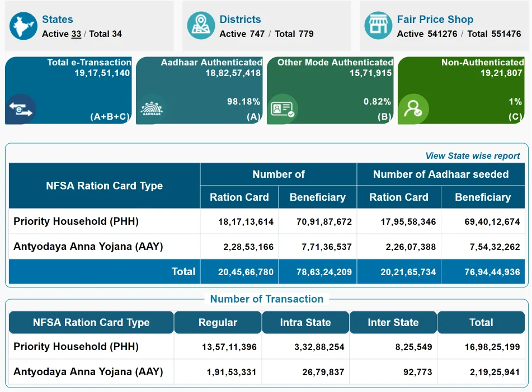
Task: Click the Intra State column header
Action: [305, 322]
